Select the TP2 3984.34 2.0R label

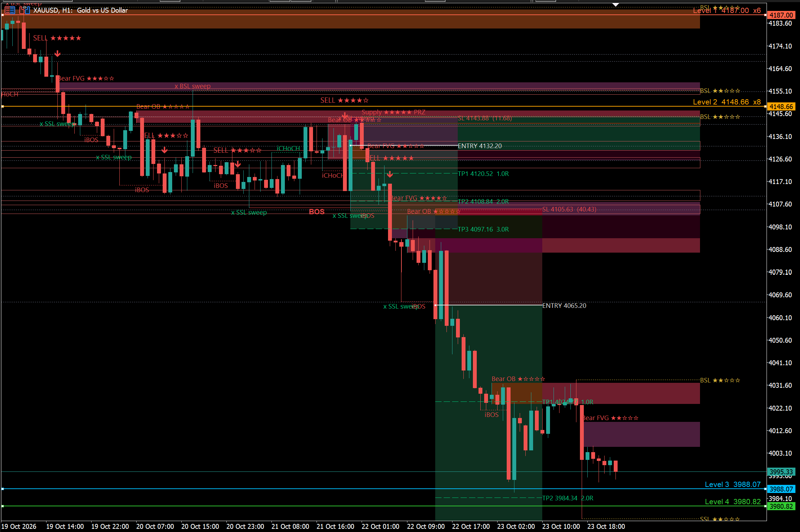[568, 498]
